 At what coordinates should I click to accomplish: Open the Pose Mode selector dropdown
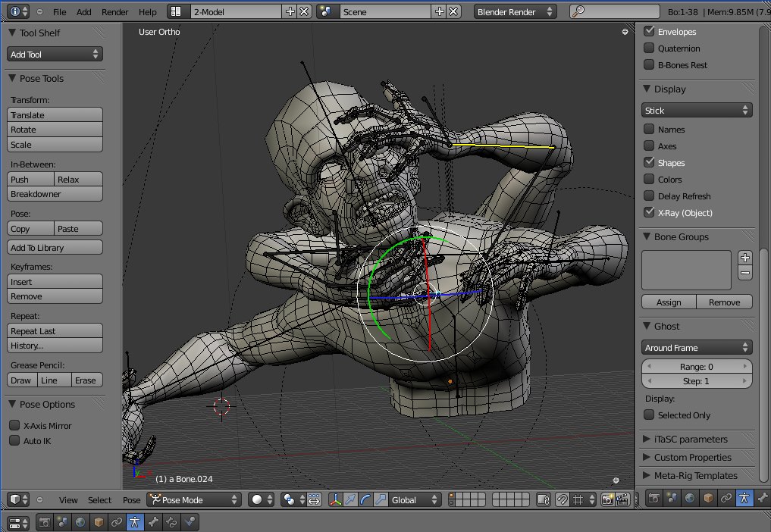[x=195, y=499]
